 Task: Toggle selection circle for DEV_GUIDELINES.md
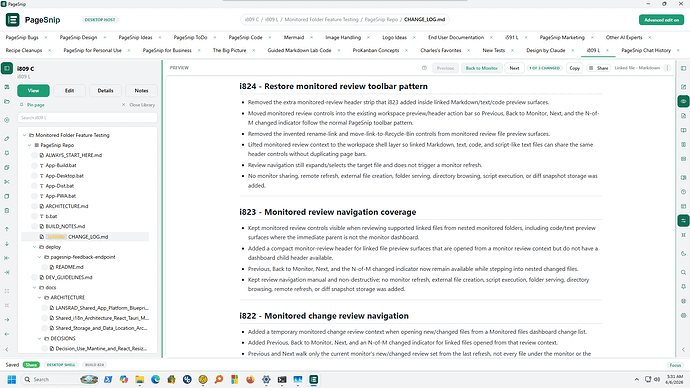pos(34,278)
